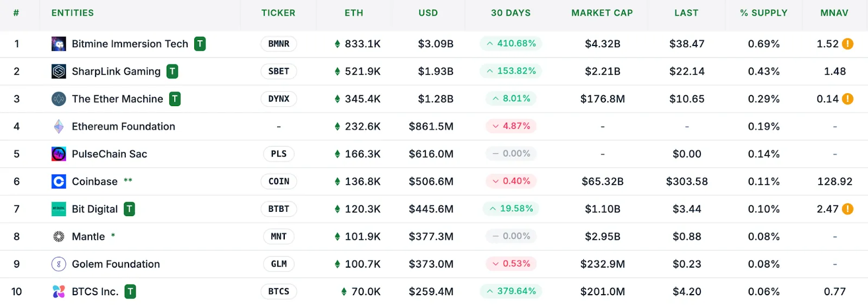This screenshot has width=868, height=305.
Task: Open the Mantle entity name link
Action: (x=88, y=237)
